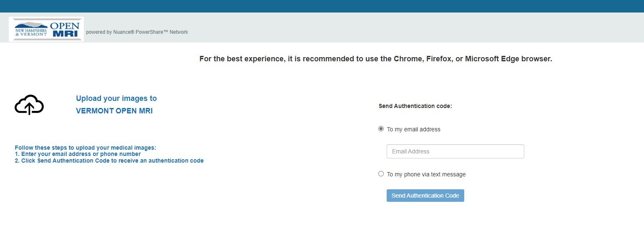Viewport: 644px width, 236px height.
Task: Click the "Send Authentication code:" label
Action: (x=415, y=106)
